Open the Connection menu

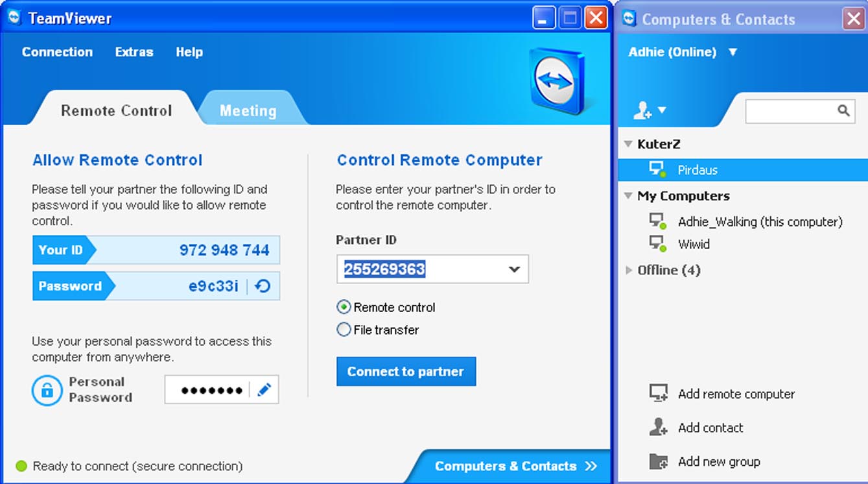point(57,52)
